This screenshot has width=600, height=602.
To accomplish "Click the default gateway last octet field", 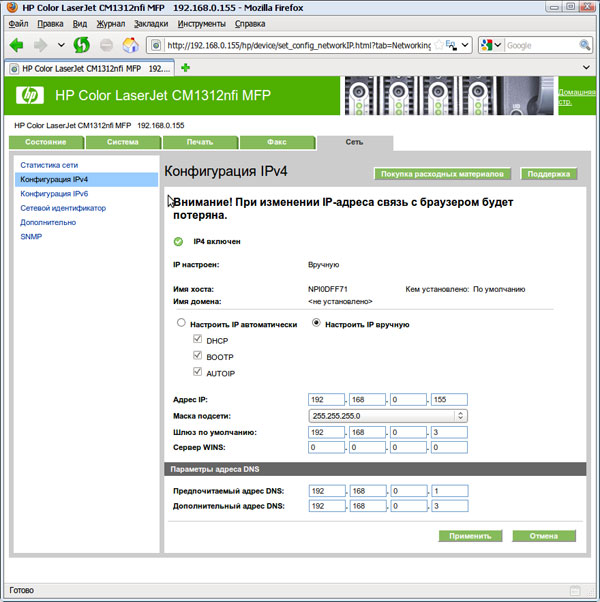I will [x=449, y=432].
